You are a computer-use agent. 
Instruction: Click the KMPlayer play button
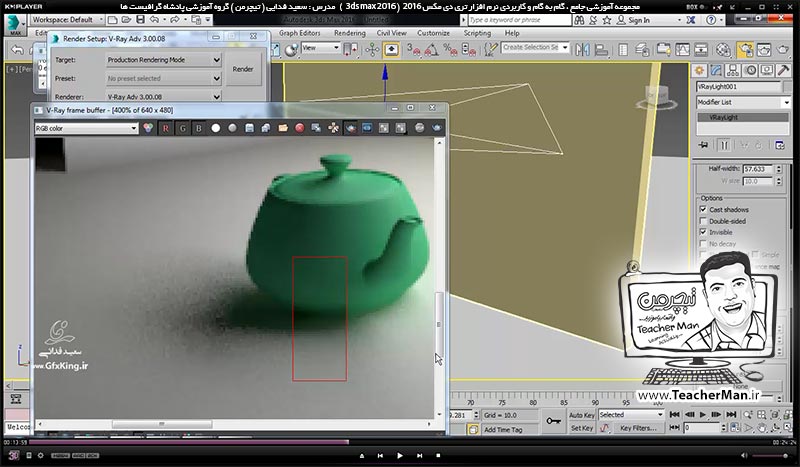click(x=399, y=455)
